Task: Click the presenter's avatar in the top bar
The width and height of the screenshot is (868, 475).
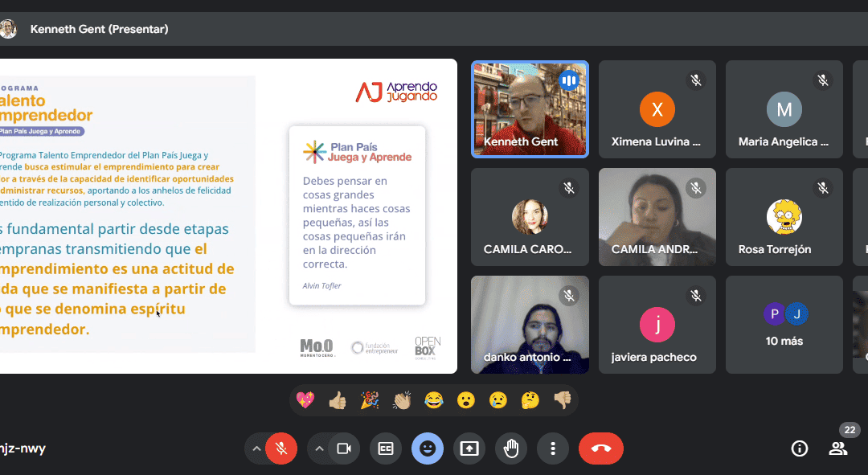Action: click(7, 29)
